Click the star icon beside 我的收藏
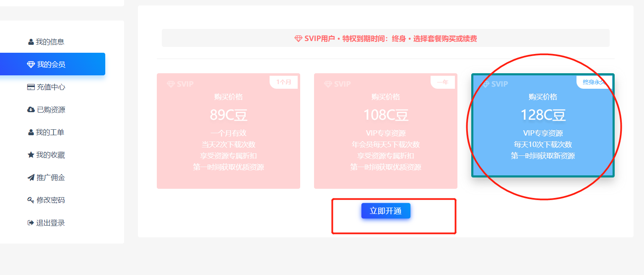644x275 pixels. (31, 155)
